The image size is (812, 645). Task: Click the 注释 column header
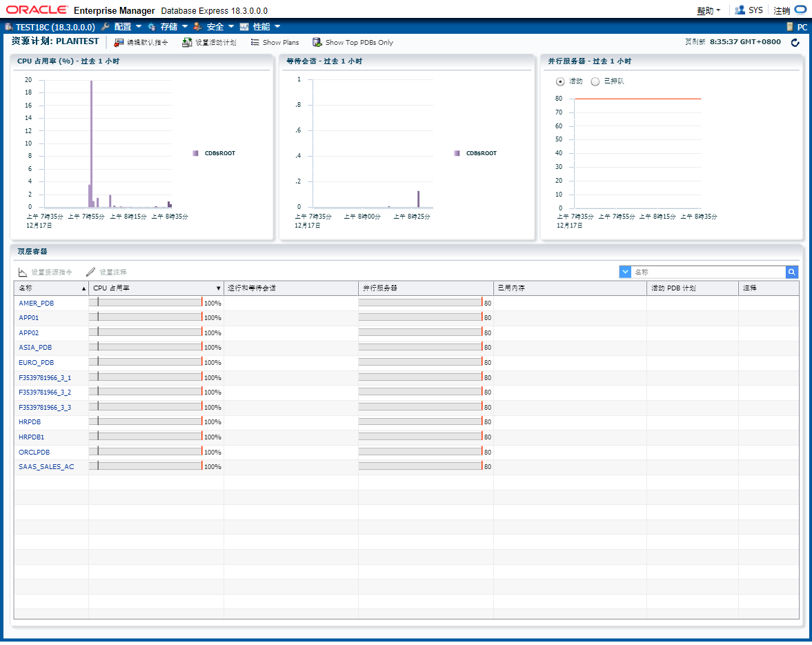769,288
